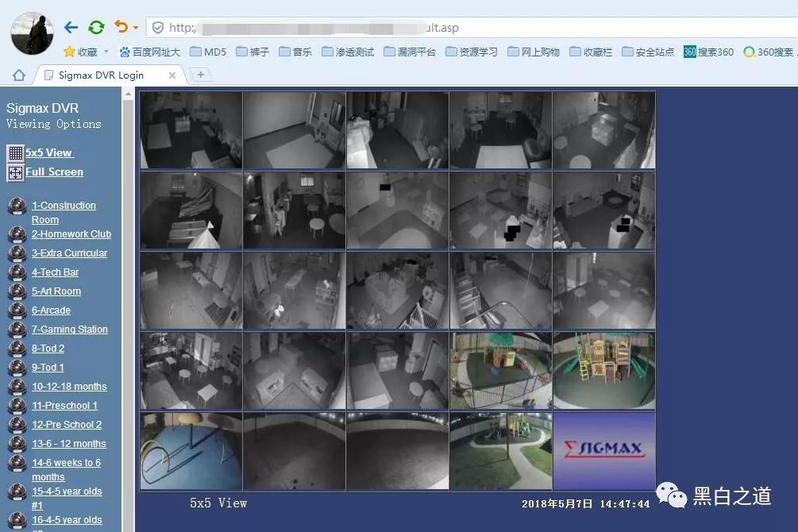Click camera icon for 4-Tech Bar

point(17,272)
